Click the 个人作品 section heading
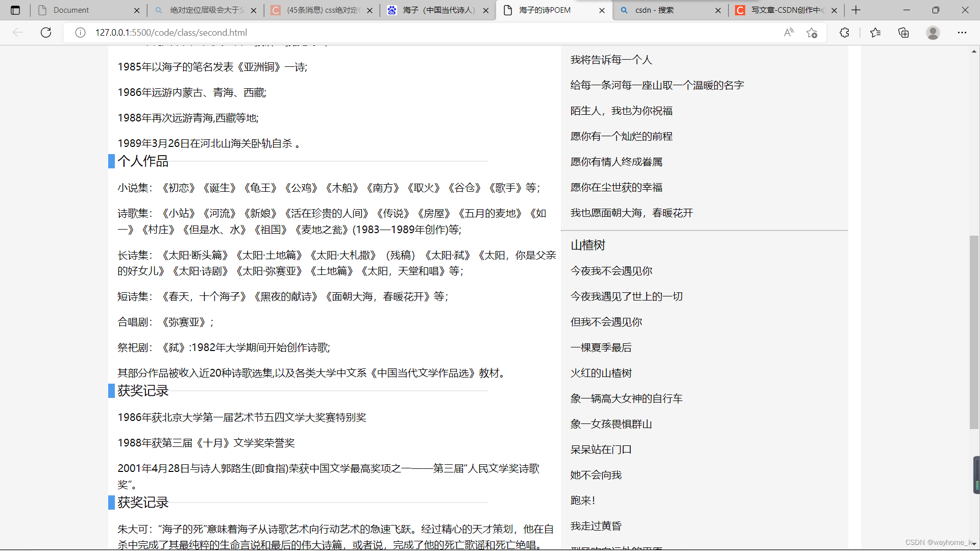This screenshot has width=980, height=551. (143, 161)
